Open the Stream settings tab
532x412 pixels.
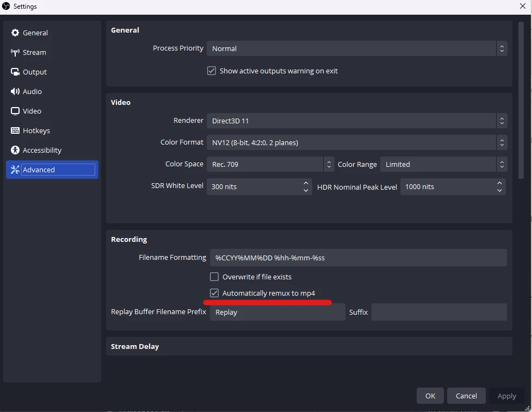52,53
